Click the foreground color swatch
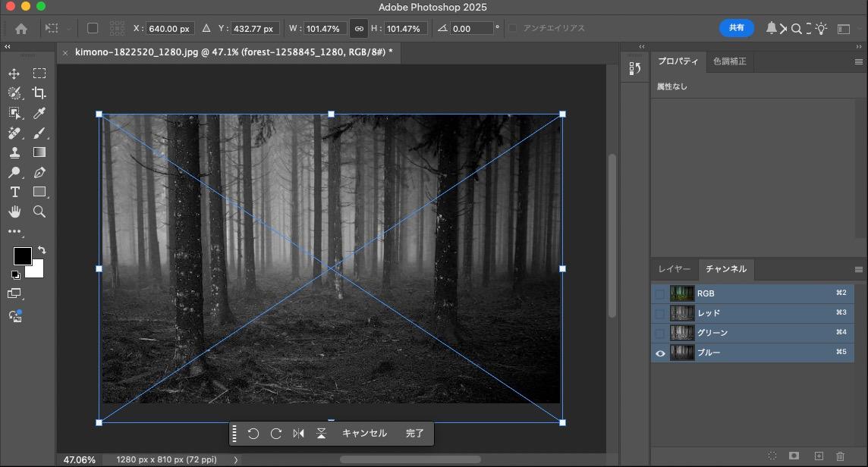Screen dimensions: 868x467 22,256
